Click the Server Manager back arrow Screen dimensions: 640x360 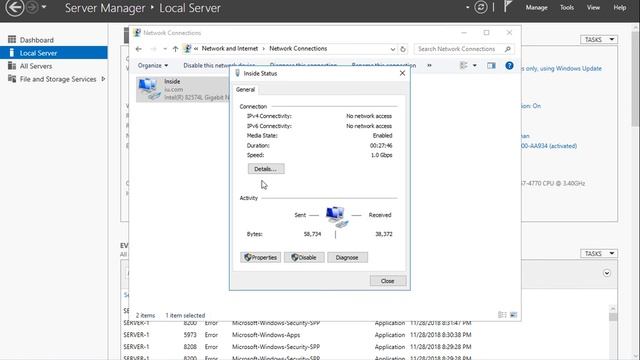pos(14,7)
